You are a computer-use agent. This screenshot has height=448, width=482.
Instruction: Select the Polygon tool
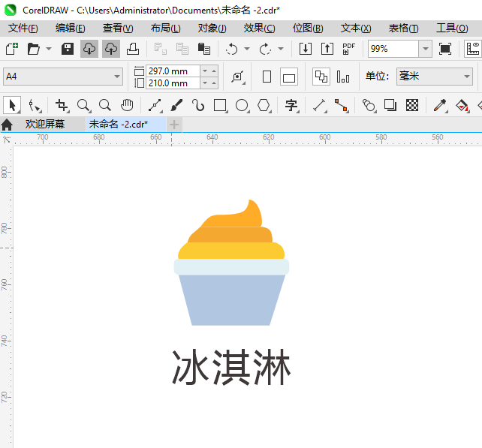(264, 105)
